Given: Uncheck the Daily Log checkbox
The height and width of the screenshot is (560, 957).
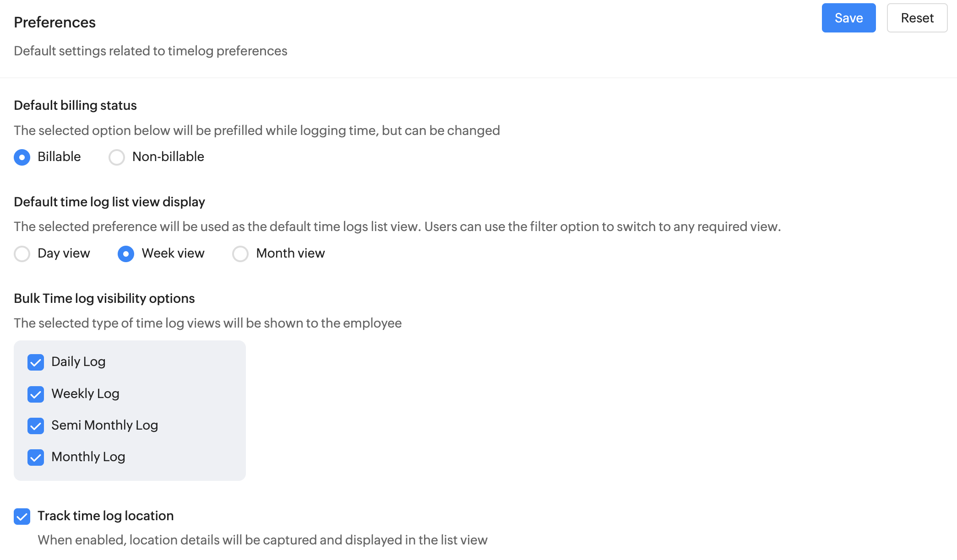Looking at the screenshot, I should [x=36, y=362].
